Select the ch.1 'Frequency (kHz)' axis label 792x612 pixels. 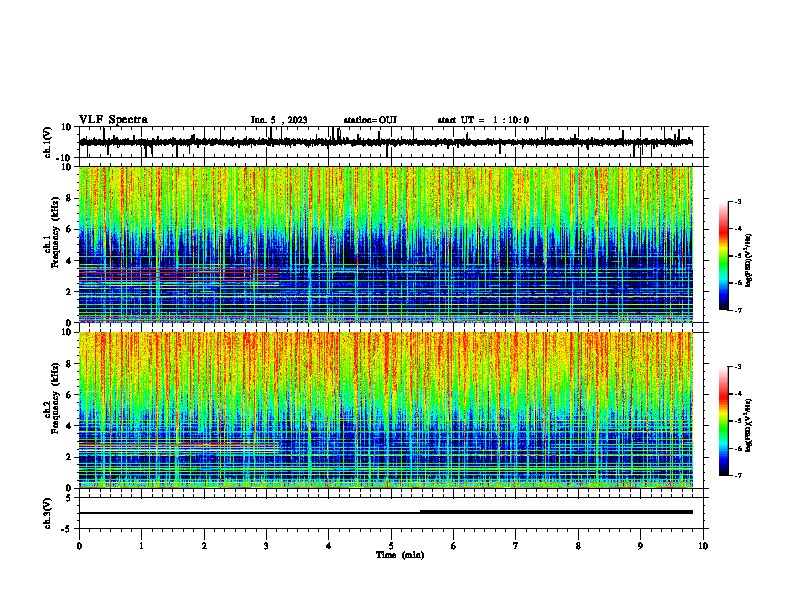[x=56, y=232]
